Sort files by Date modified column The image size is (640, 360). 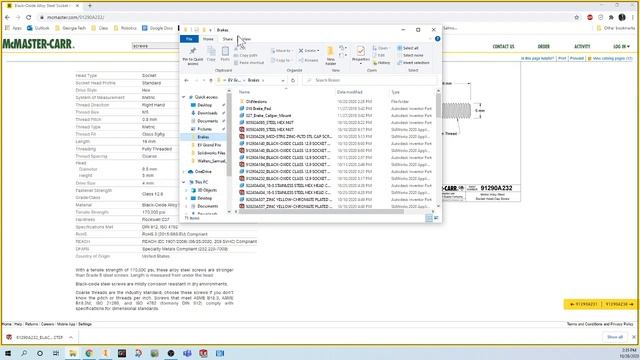(350, 92)
